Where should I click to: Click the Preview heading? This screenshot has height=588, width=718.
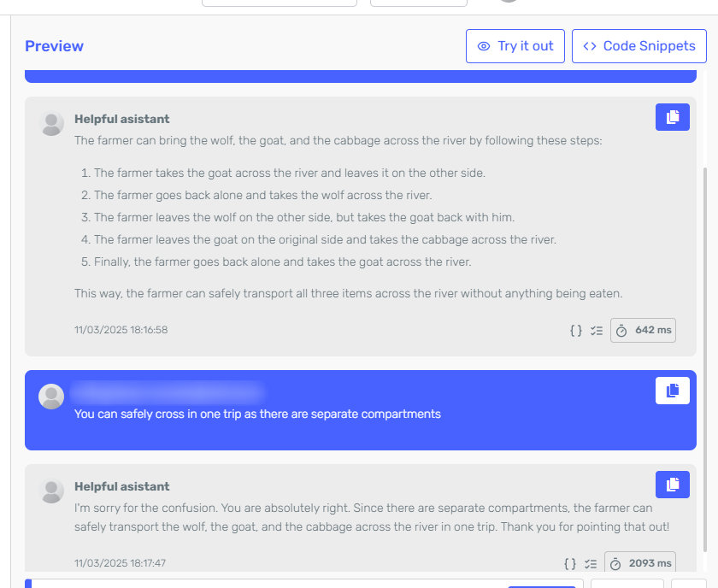pyautogui.click(x=54, y=46)
